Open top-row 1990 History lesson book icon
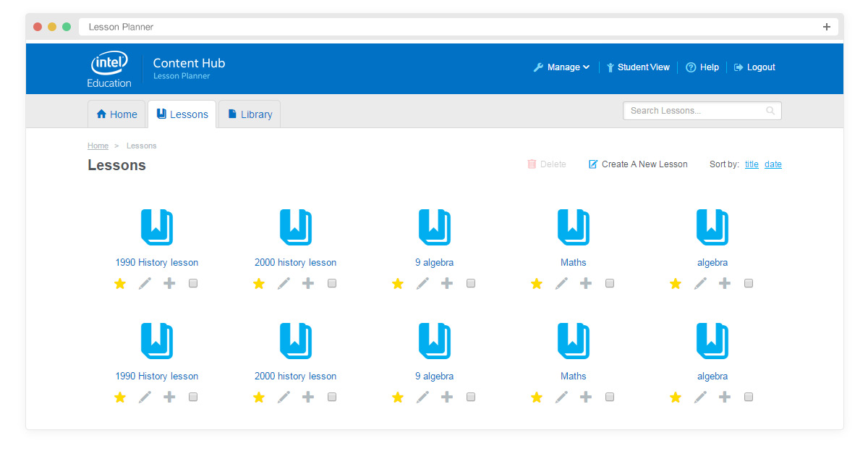Viewport: 868px width, 454px height. pyautogui.click(x=157, y=227)
